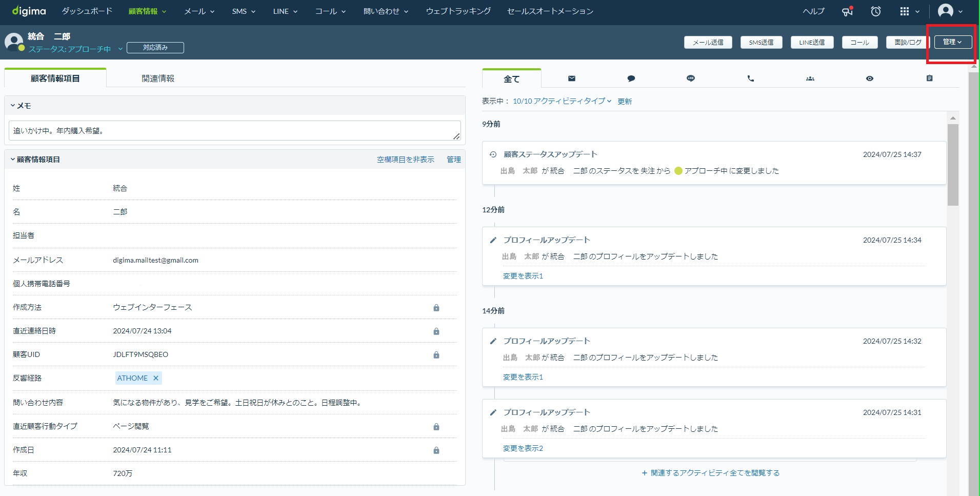Click the alarm clock reminder icon
The image size is (980, 496).
coord(876,11)
